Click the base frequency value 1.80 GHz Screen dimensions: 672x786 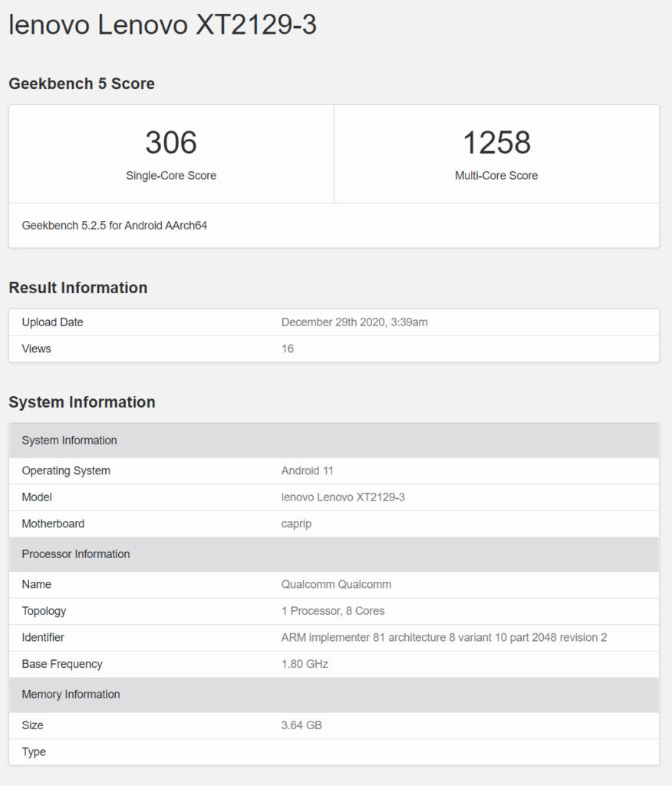pyautogui.click(x=305, y=664)
